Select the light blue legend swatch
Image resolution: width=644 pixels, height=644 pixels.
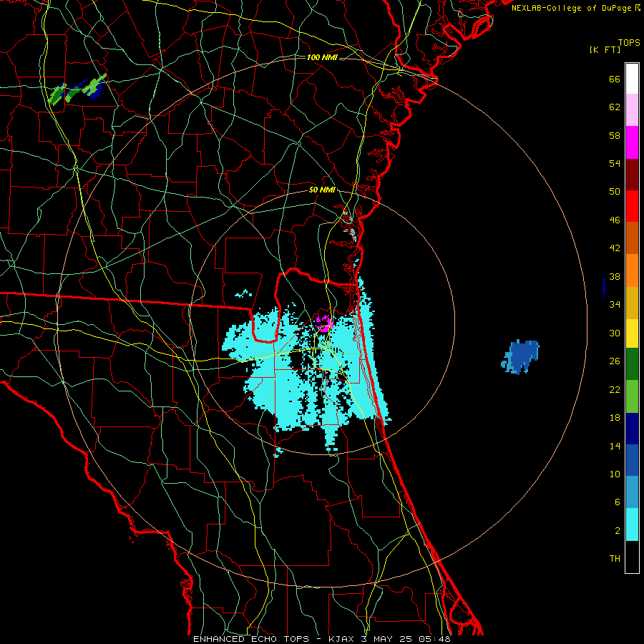pyautogui.click(x=632, y=492)
